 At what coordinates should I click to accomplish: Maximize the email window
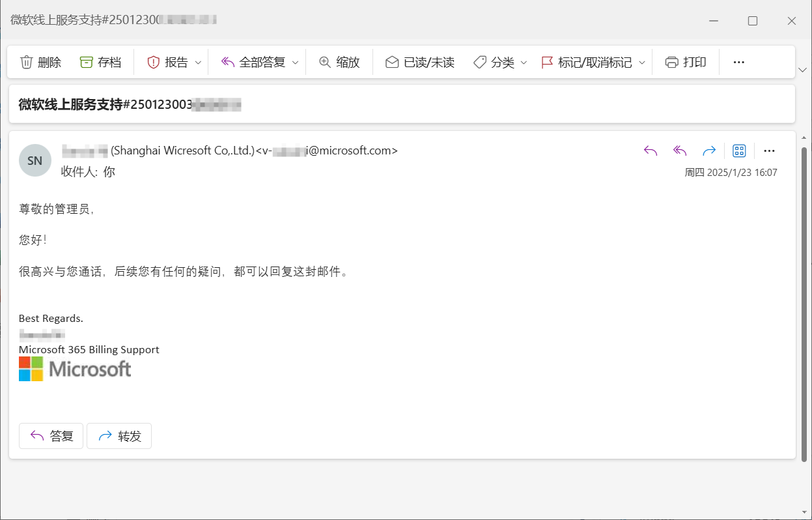[753, 21]
